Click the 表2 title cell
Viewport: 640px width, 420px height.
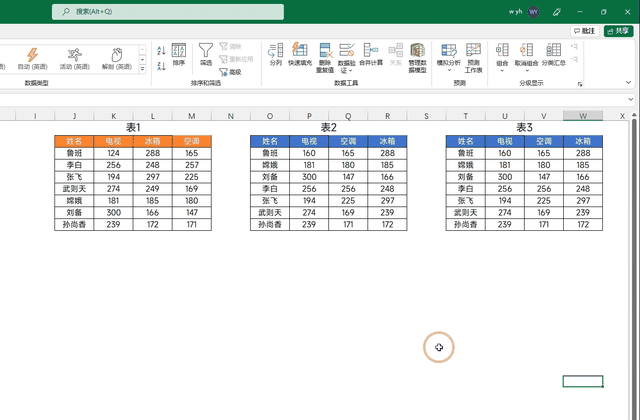(329, 128)
